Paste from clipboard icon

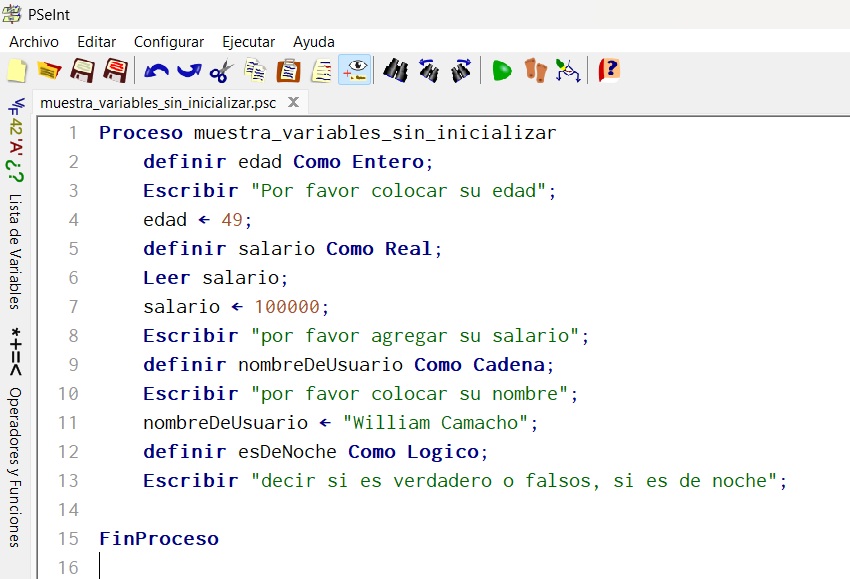pyautogui.click(x=288, y=71)
